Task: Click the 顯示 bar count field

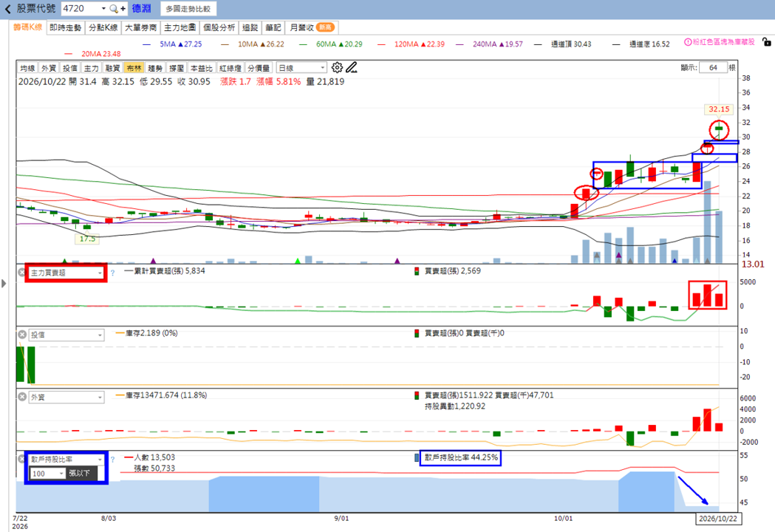Action: (713, 68)
